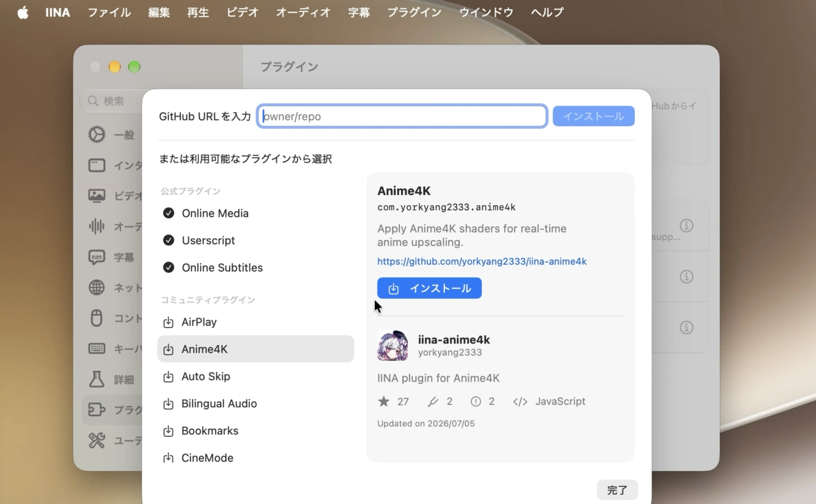Open the 字幕 menu

click(359, 12)
